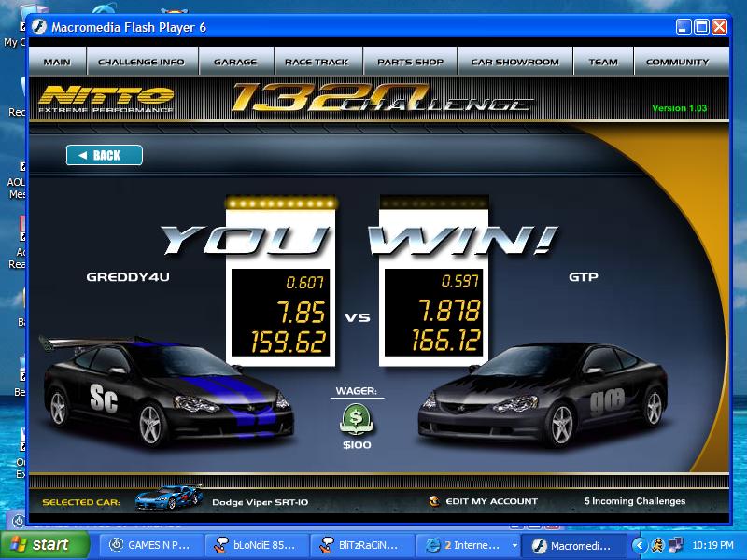
Task: Visit the CAR SHOWROOM tab
Action: 515,62
